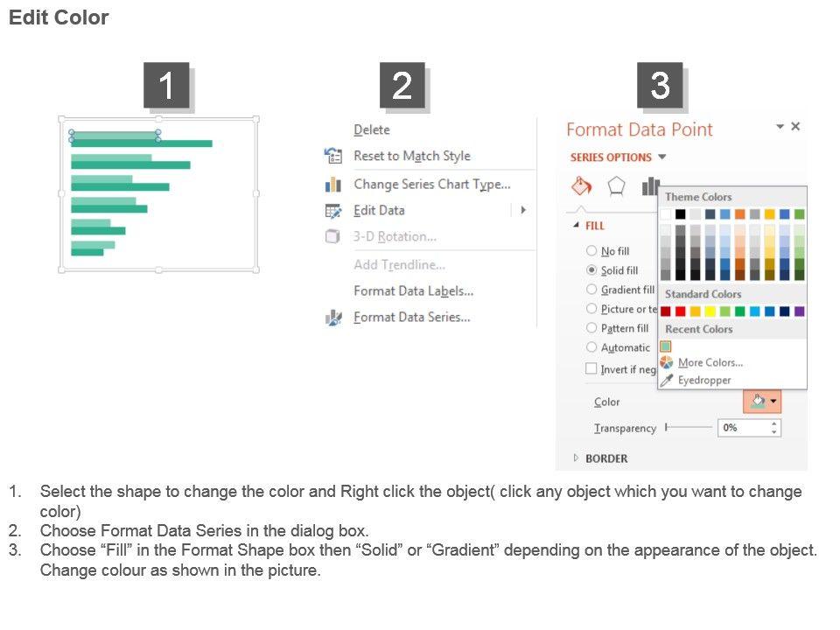This screenshot has width=840, height=630.
Task: Choose Delete from the context menu
Action: pos(372,129)
